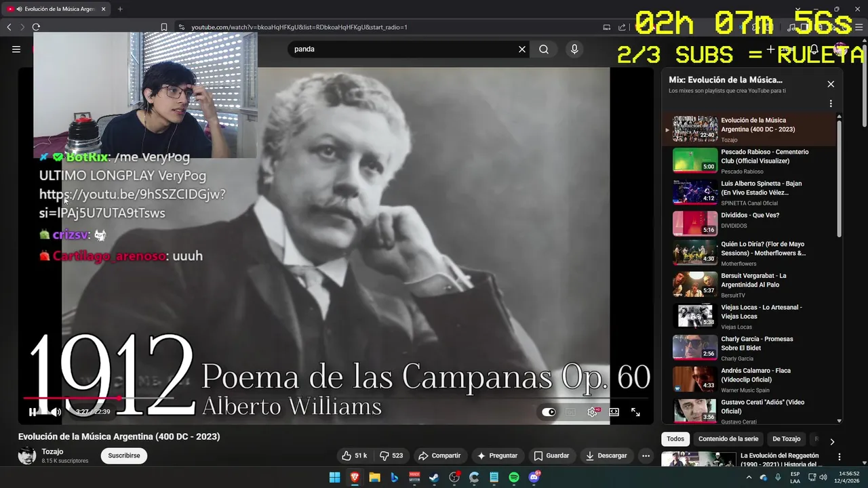Click the share page icon in address bar
Viewport: 868px width, 488px height.
tap(622, 27)
